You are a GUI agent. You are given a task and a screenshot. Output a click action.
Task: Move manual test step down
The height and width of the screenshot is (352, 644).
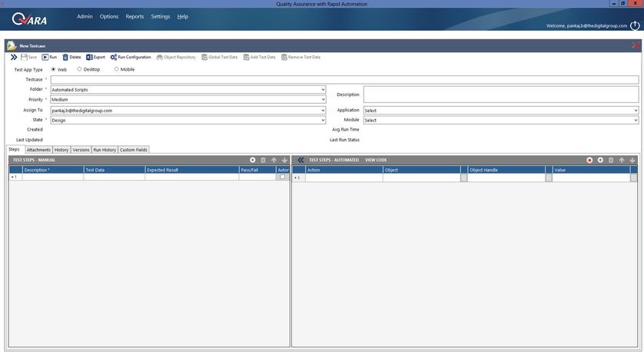284,160
